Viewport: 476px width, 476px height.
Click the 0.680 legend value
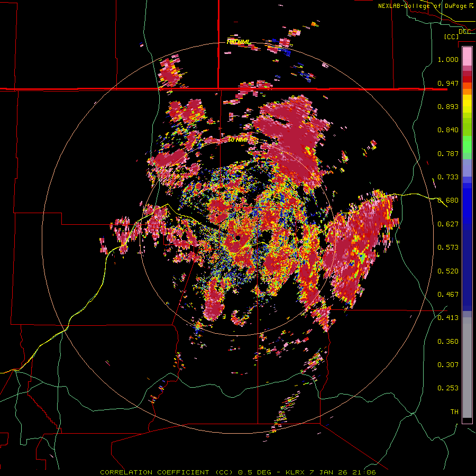(448, 200)
